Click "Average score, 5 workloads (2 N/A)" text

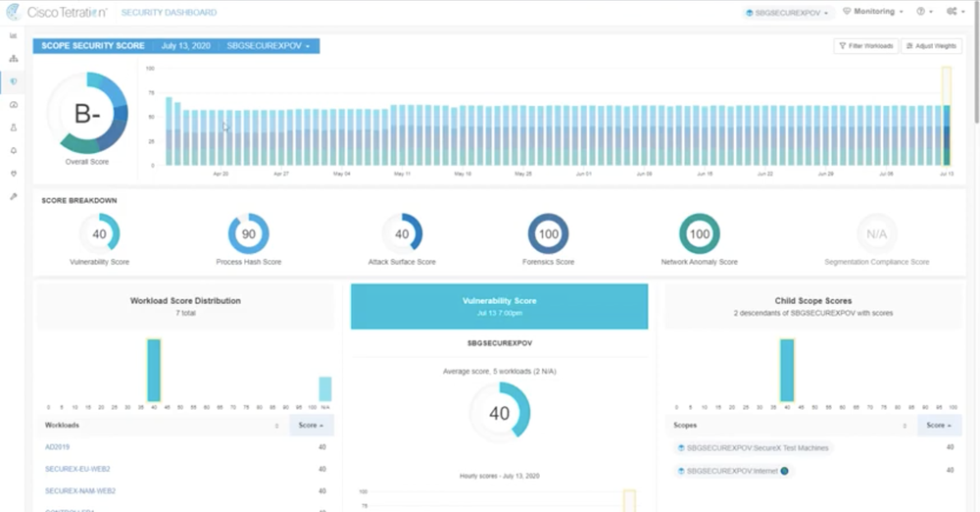[x=500, y=371]
